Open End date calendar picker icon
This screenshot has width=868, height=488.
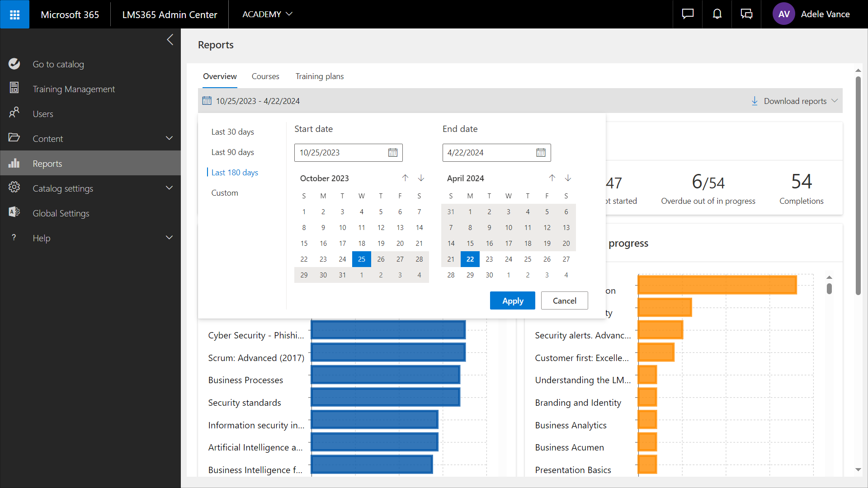pyautogui.click(x=541, y=153)
